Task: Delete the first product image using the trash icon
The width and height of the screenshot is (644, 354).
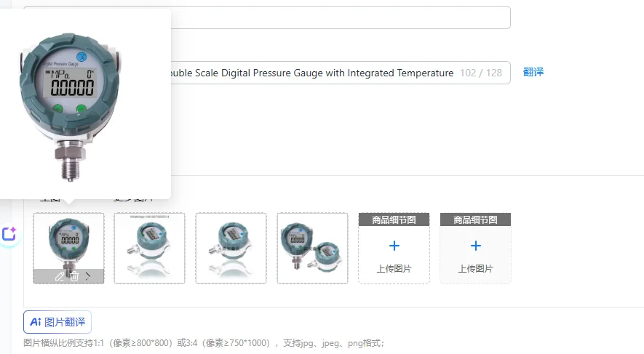Action: [x=74, y=276]
